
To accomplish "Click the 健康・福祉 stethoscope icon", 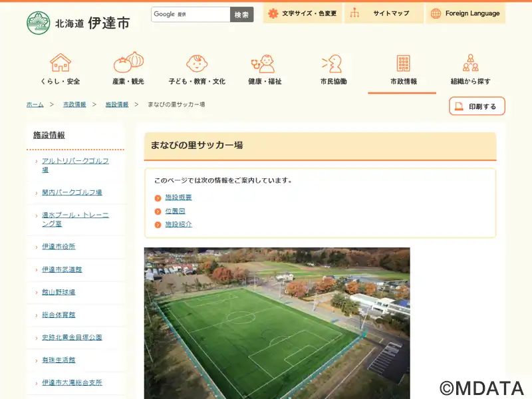I will pyautogui.click(x=263, y=64).
